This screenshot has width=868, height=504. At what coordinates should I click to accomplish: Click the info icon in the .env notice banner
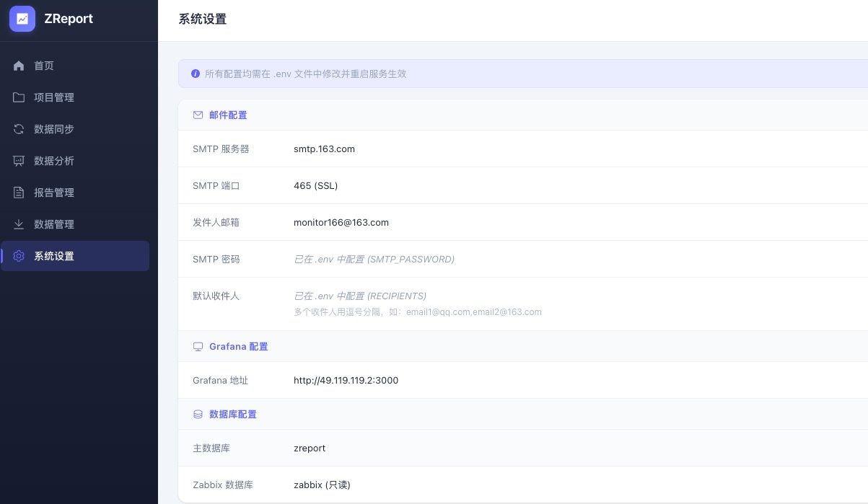click(196, 74)
